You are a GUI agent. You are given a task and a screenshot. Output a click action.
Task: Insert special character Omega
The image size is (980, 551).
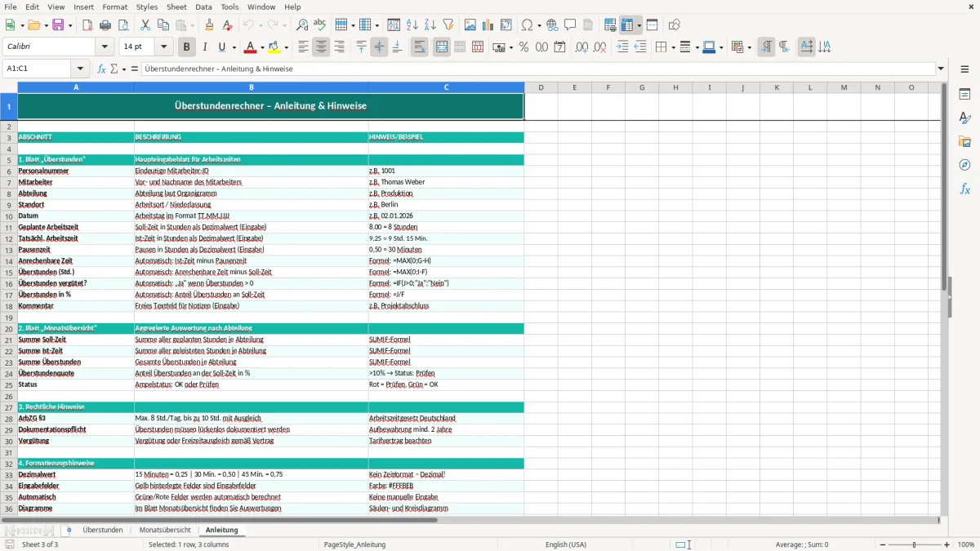coord(527,25)
